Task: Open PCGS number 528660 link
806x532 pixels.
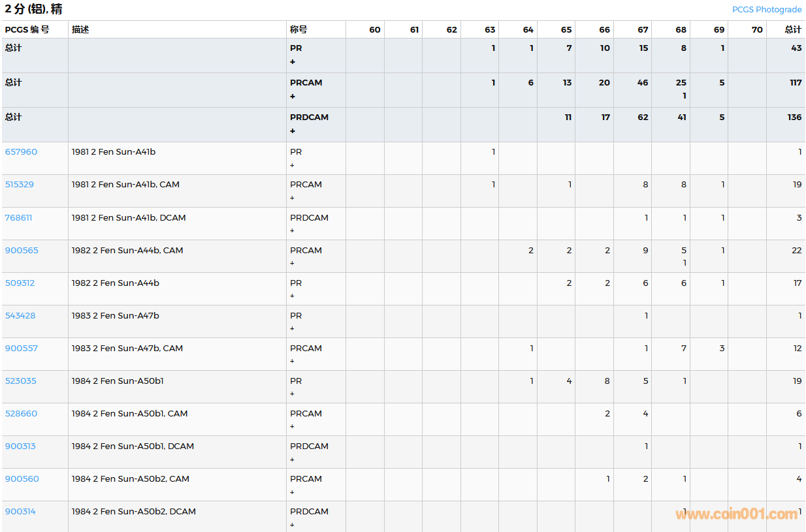Action: click(22, 414)
